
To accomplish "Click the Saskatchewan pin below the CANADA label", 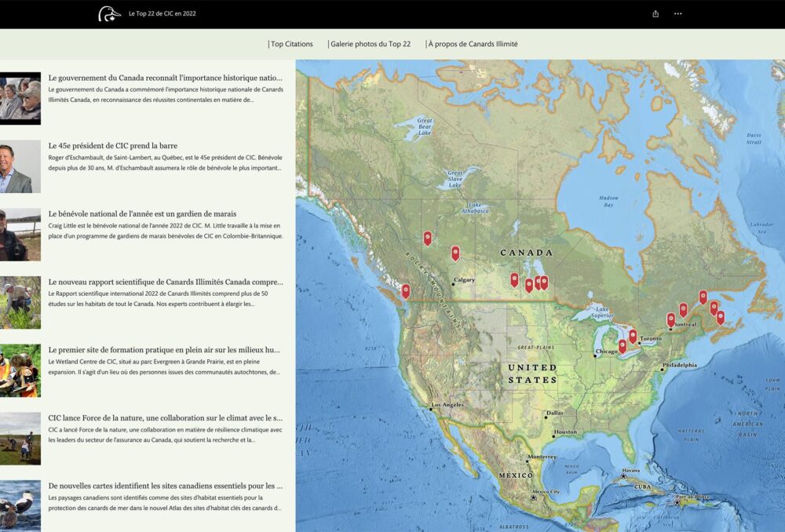I will [x=515, y=280].
